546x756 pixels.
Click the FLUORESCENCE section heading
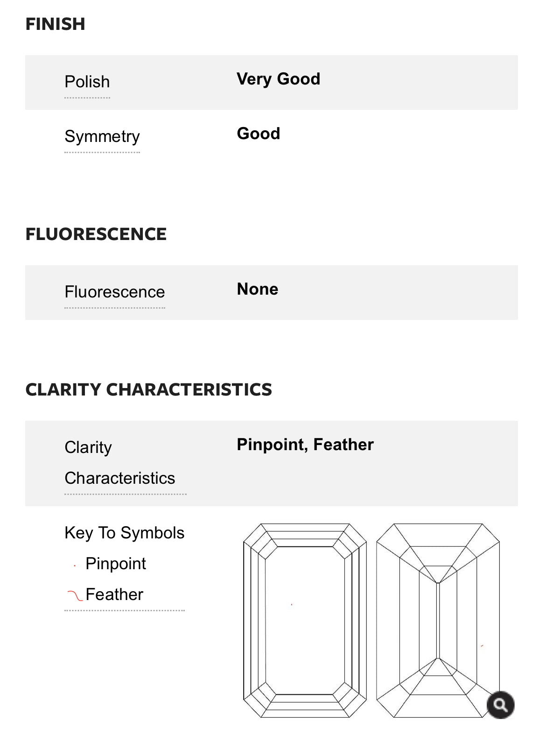96,234
